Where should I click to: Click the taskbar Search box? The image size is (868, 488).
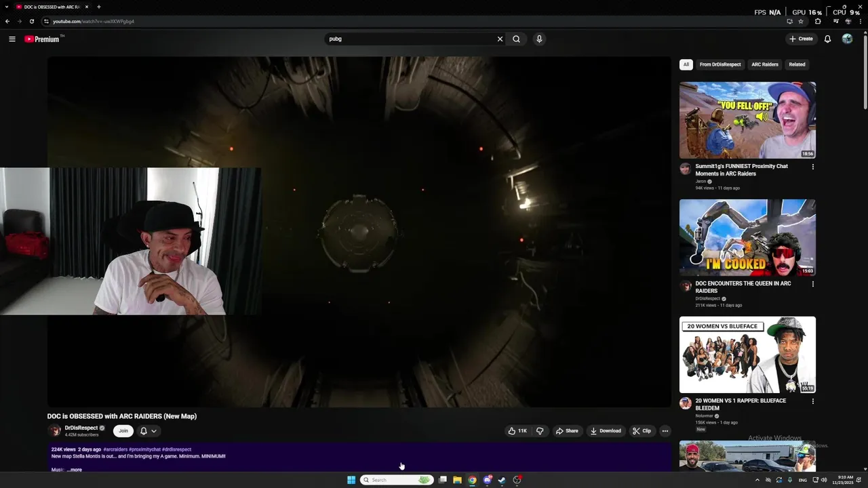coord(396,480)
